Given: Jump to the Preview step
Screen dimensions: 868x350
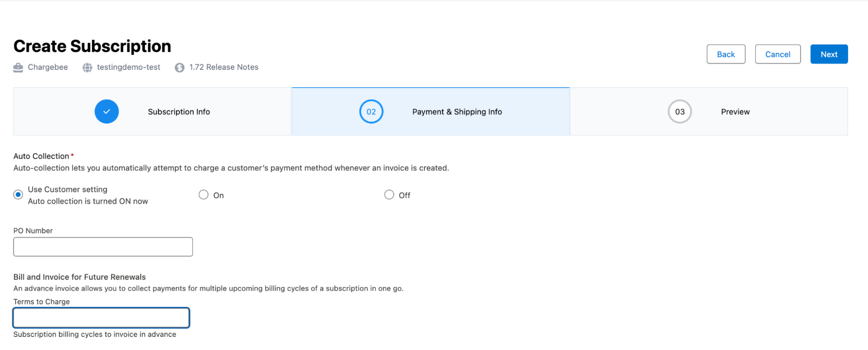Looking at the screenshot, I should (735, 112).
